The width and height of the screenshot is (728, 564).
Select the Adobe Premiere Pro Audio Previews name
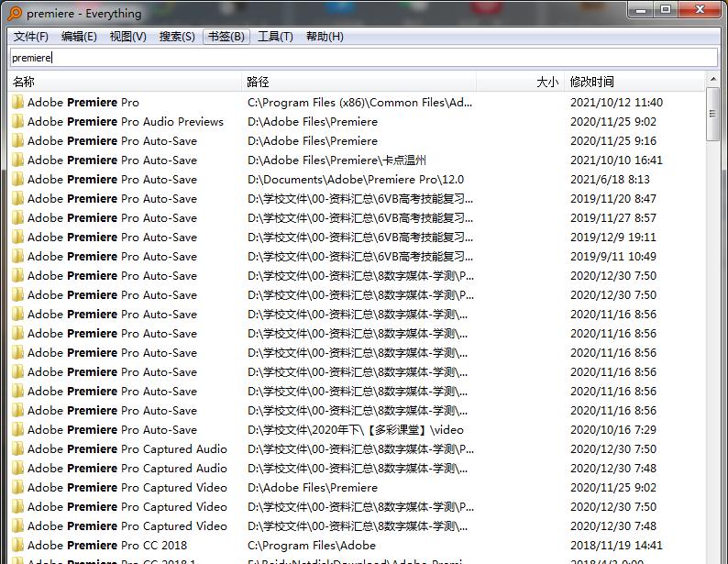click(x=126, y=122)
